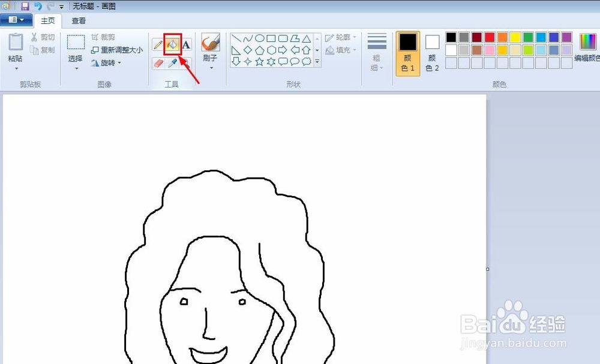The image size is (600, 364).
Task: Switch to the 查看 tab
Action: click(79, 20)
